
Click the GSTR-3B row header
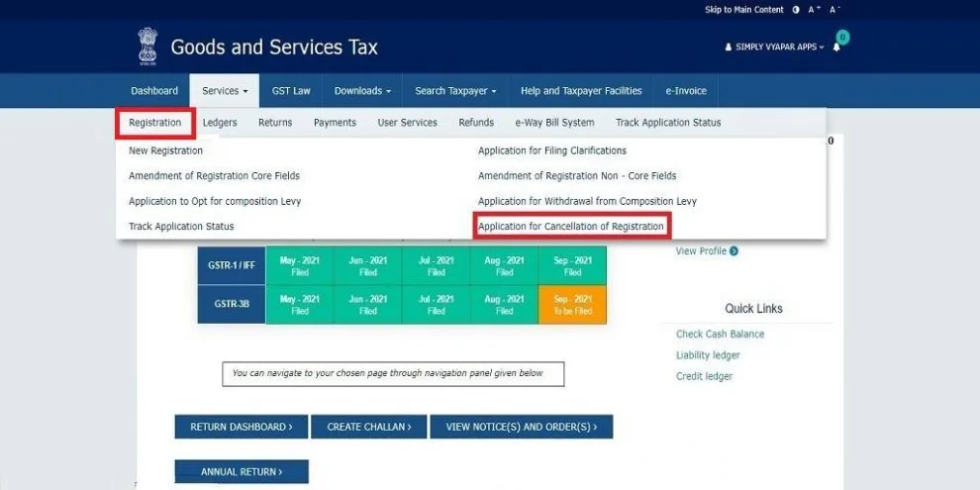coord(232,304)
